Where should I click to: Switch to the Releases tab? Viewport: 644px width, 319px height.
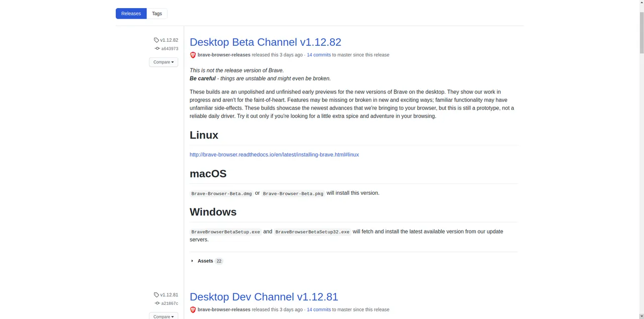click(x=131, y=14)
